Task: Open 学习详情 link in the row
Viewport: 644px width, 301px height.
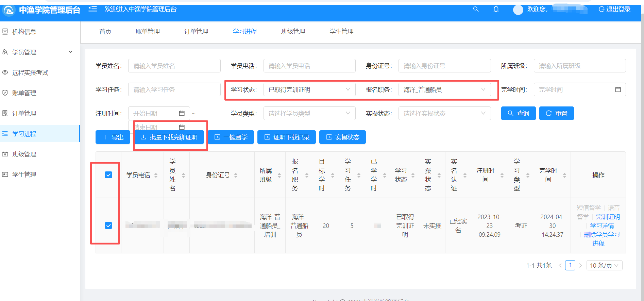Action: tap(602, 225)
